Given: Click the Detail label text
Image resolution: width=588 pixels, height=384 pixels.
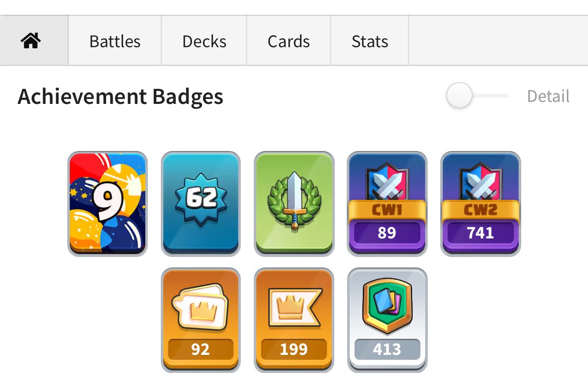Looking at the screenshot, I should click(548, 96).
